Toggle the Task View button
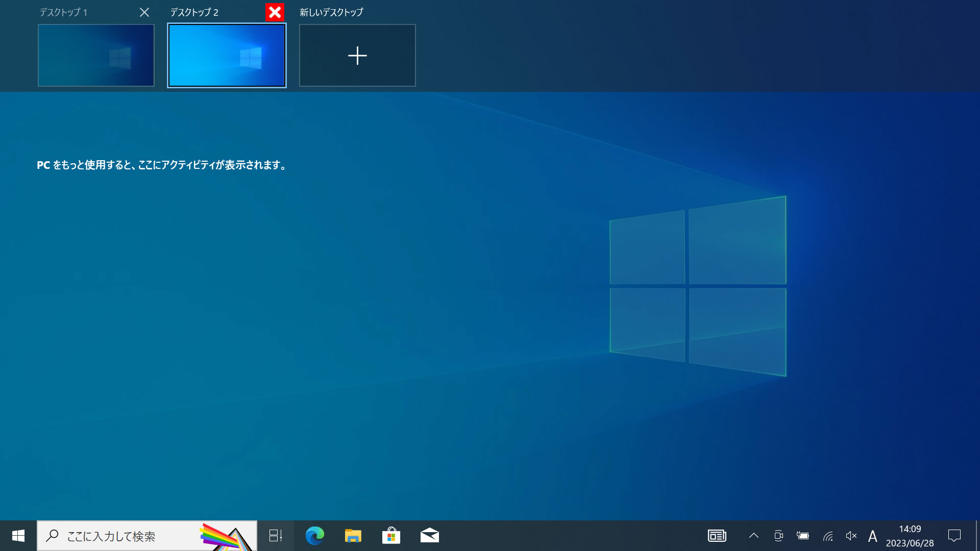This screenshot has width=980, height=551. [x=276, y=536]
